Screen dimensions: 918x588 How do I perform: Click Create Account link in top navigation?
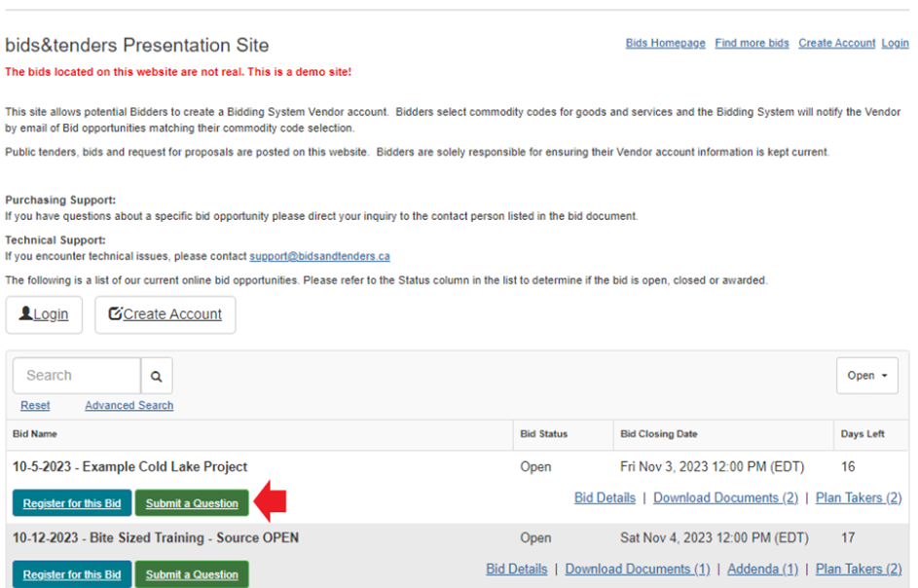pyautogui.click(x=836, y=44)
